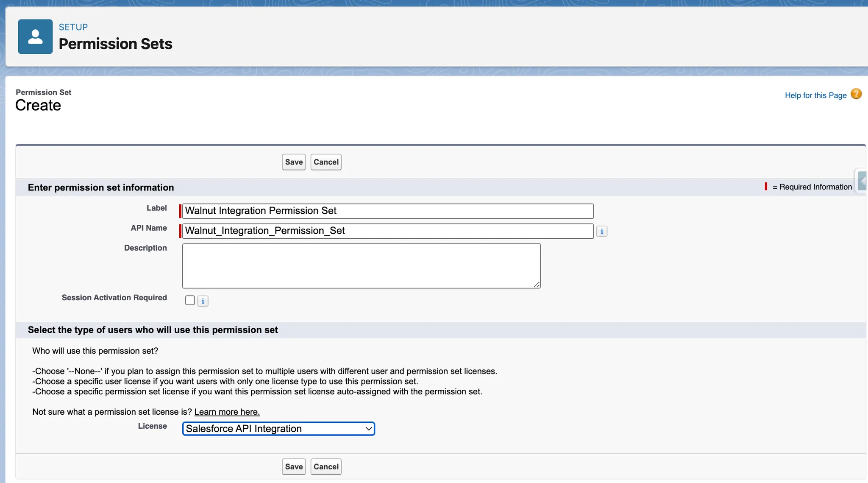This screenshot has height=483, width=868.
Task: Click the License field label
Action: click(153, 426)
